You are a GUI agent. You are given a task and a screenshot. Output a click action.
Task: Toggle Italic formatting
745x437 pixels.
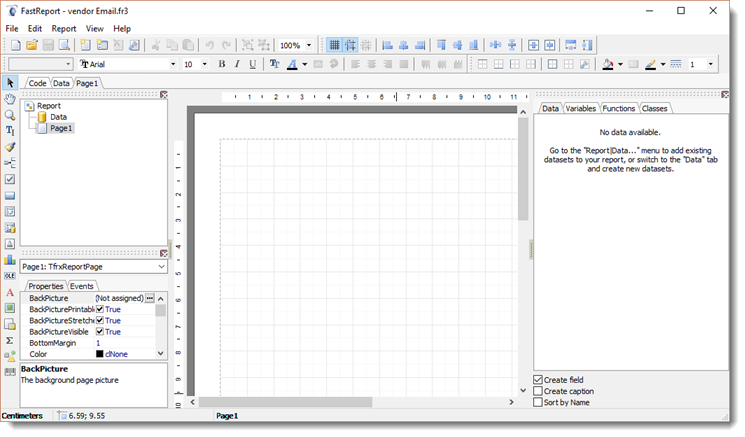237,64
